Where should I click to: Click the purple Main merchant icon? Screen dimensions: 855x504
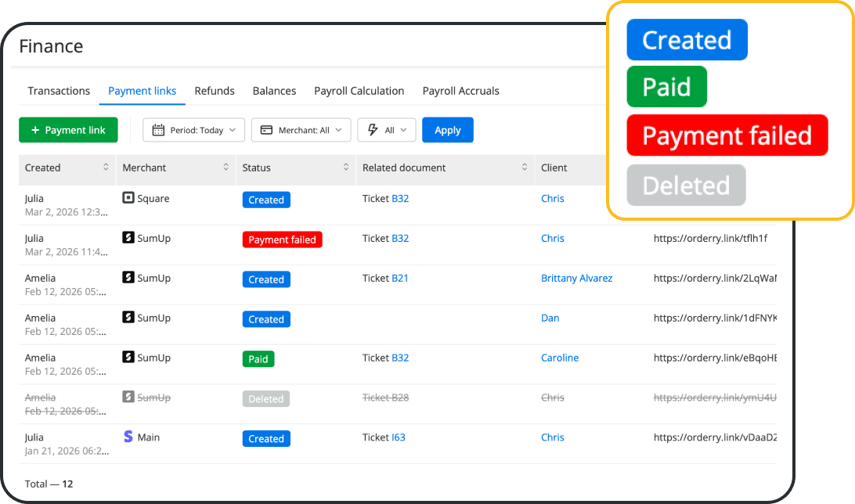click(128, 437)
